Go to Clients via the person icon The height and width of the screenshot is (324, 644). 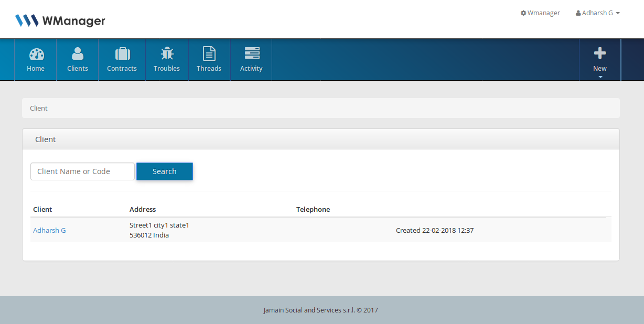(x=78, y=54)
